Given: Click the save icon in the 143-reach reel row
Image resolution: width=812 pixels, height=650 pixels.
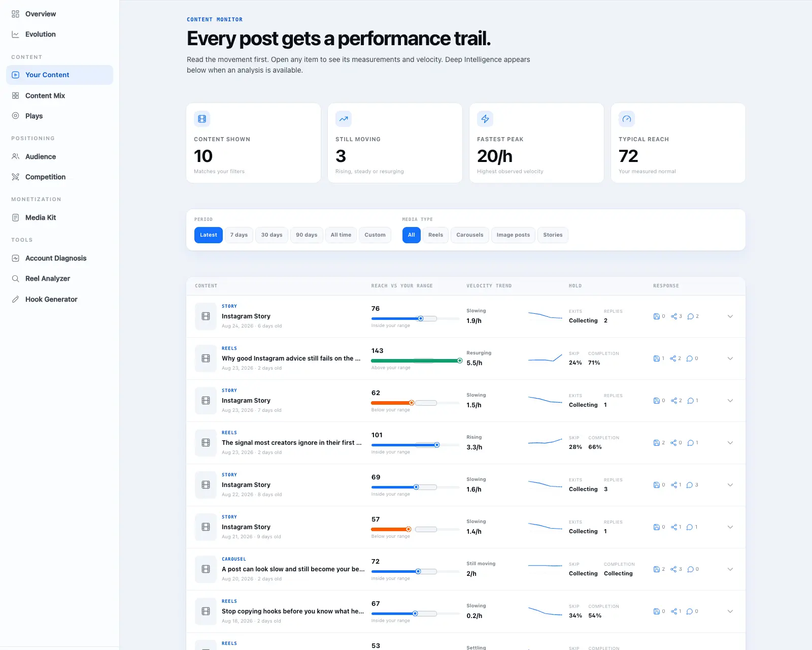Looking at the screenshot, I should pyautogui.click(x=656, y=359).
